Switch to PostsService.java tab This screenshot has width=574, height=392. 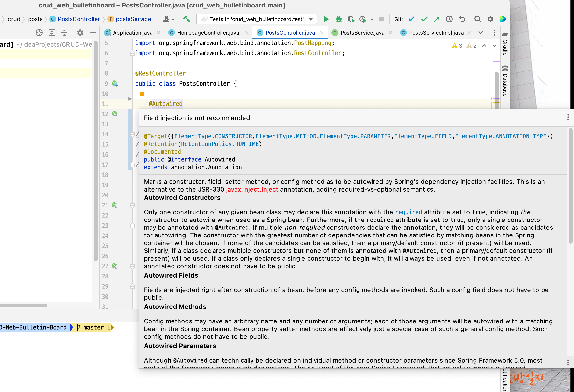click(x=362, y=33)
